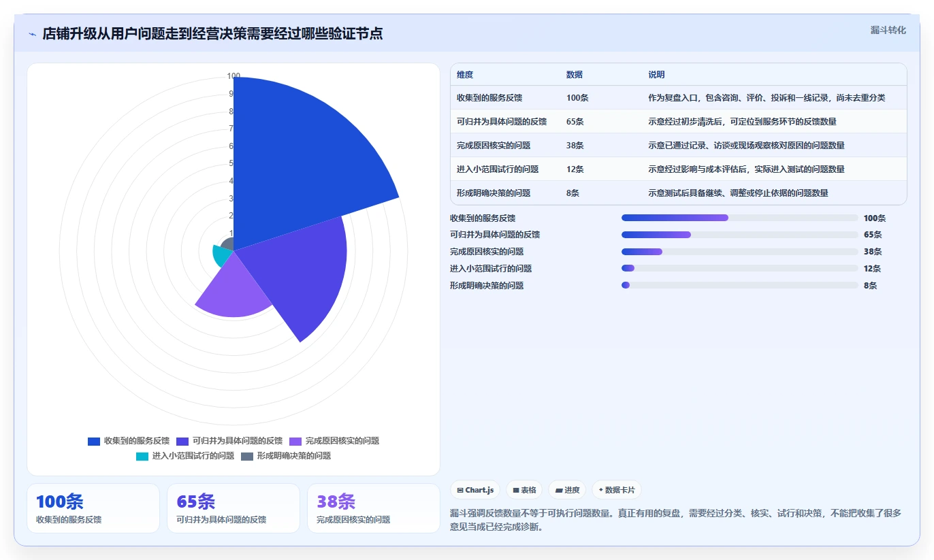The image size is (934, 560).
Task: Select the 进度 chip
Action: [567, 490]
